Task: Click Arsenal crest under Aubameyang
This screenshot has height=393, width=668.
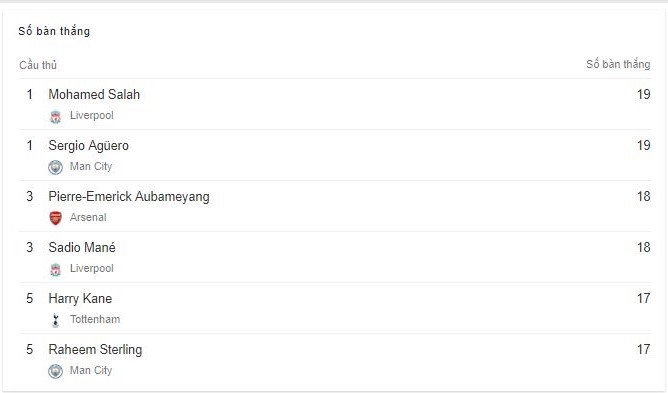Action: [55, 218]
